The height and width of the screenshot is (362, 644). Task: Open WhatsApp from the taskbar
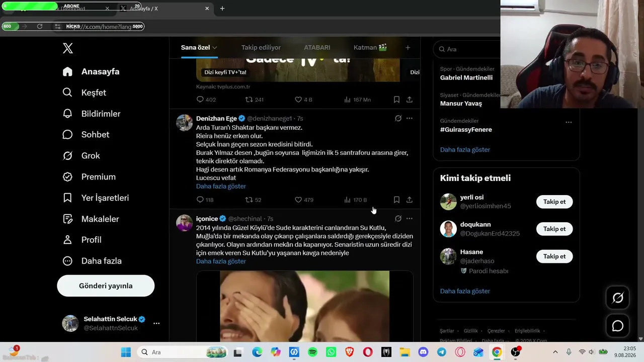tap(331, 352)
